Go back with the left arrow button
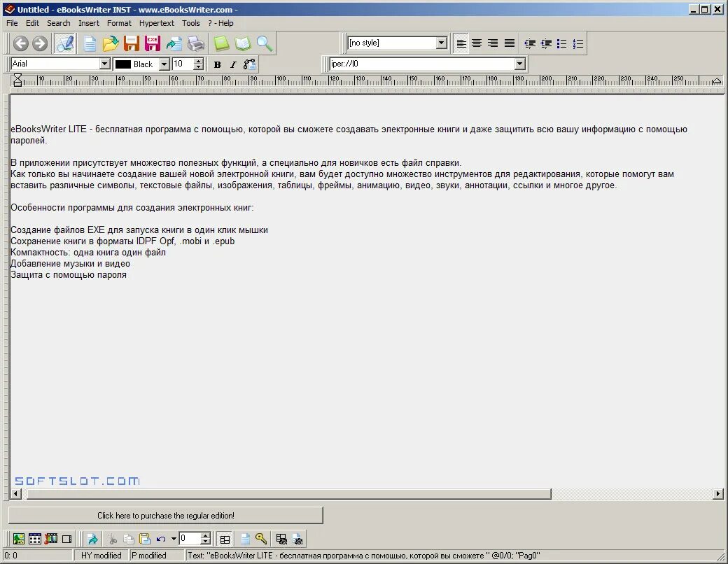The image size is (728, 564). [20, 43]
